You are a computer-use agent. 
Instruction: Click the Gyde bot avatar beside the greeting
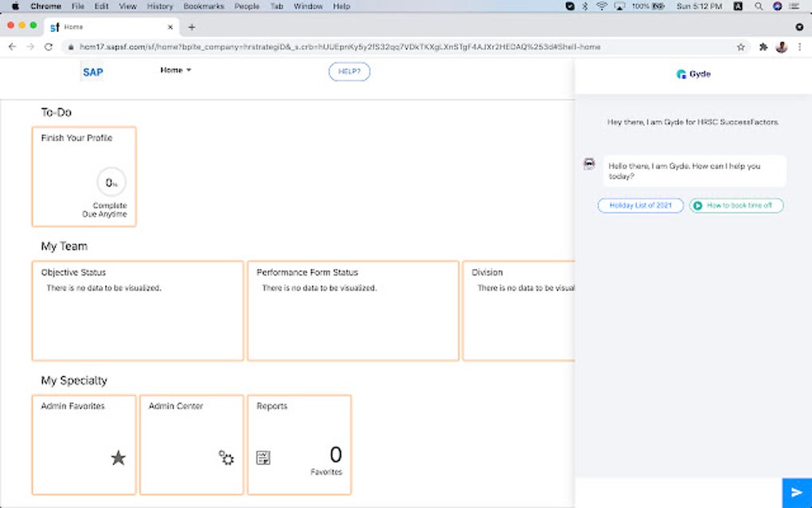point(588,162)
